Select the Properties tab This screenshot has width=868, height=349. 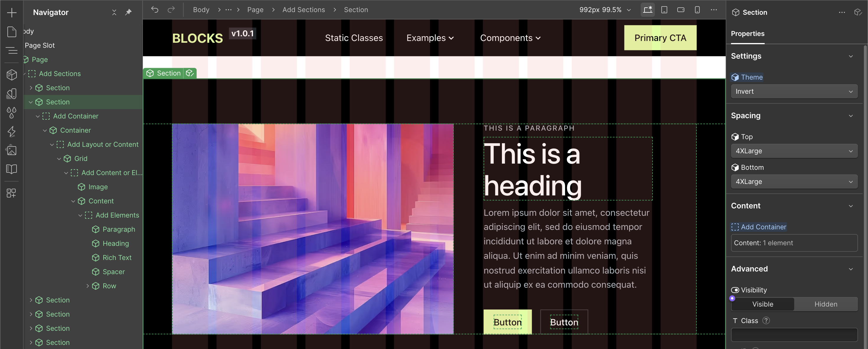[x=747, y=34]
